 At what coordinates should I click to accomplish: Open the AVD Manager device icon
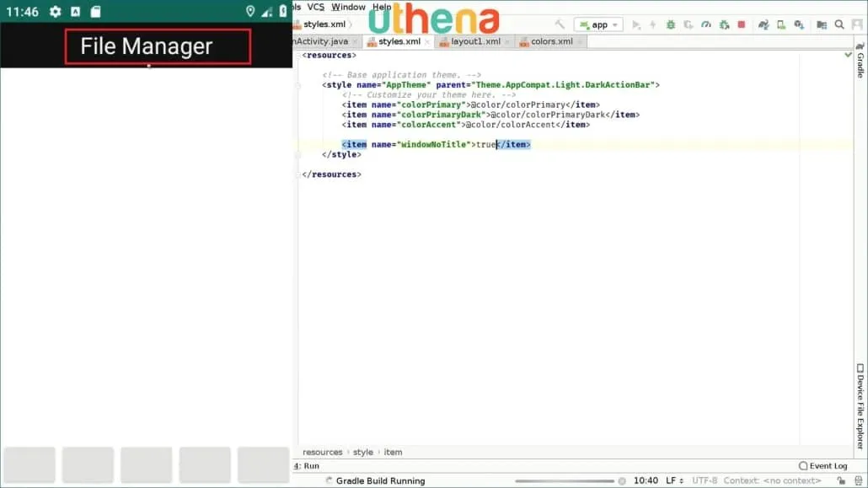(781, 25)
